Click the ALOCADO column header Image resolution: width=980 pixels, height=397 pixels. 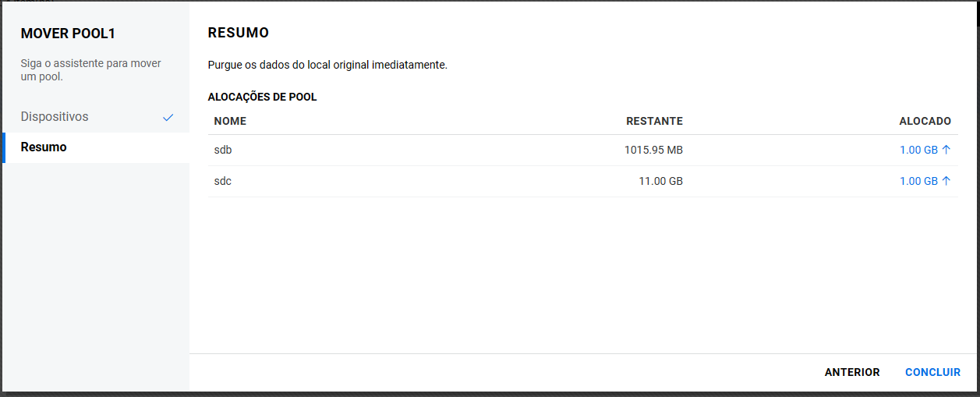[x=925, y=121]
